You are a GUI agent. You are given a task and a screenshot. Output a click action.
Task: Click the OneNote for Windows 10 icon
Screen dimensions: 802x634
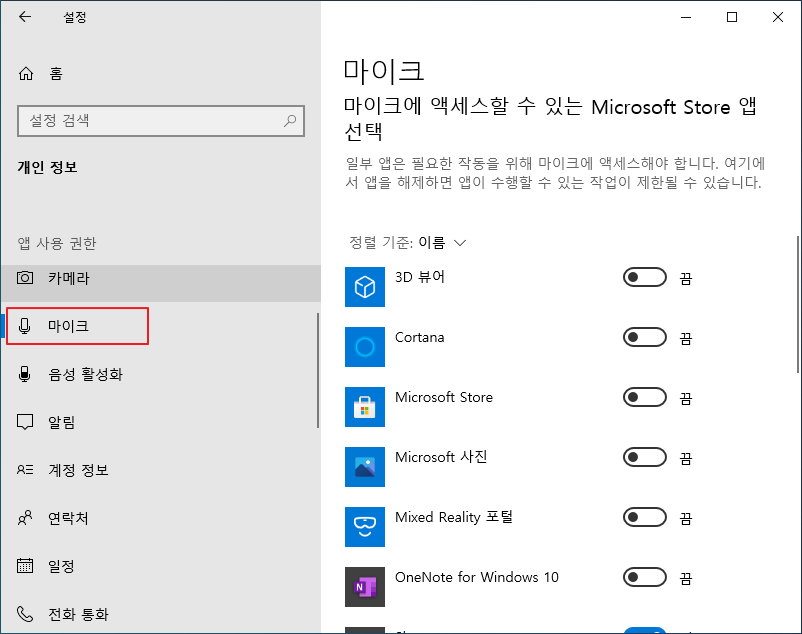pos(365,586)
